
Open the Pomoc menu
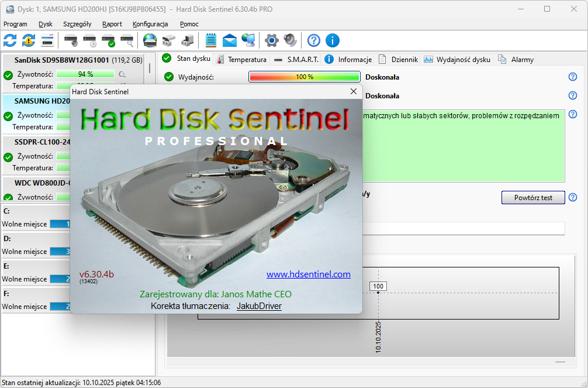coord(189,24)
